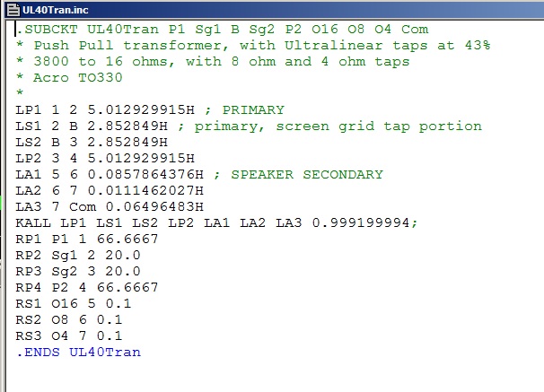
Task: Click the UL40Tran.inc window title
Action: click(x=55, y=10)
